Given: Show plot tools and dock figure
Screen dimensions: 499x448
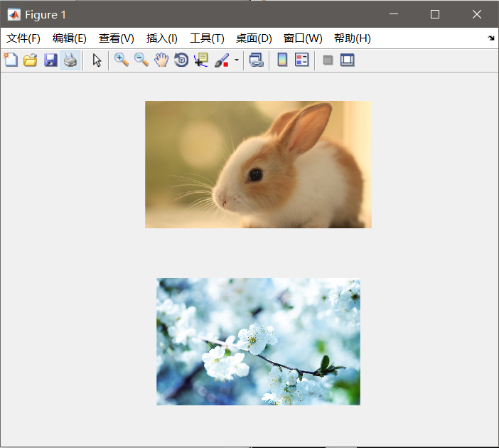Looking at the screenshot, I should click(x=347, y=60).
